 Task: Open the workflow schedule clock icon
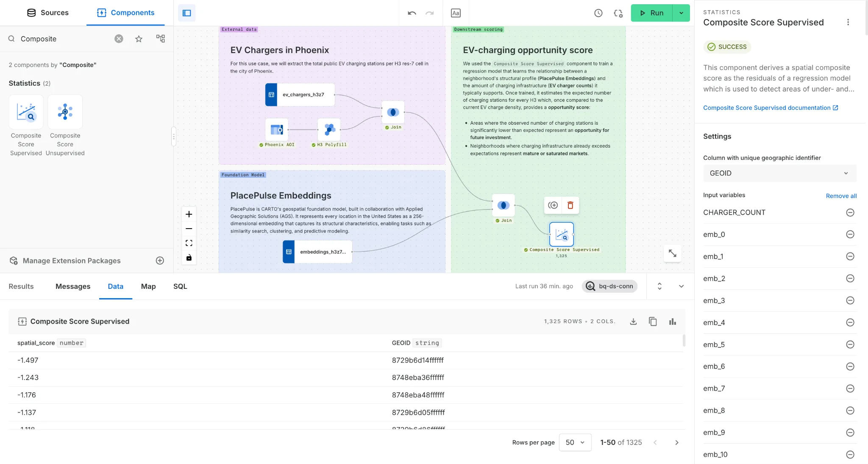[x=598, y=13]
